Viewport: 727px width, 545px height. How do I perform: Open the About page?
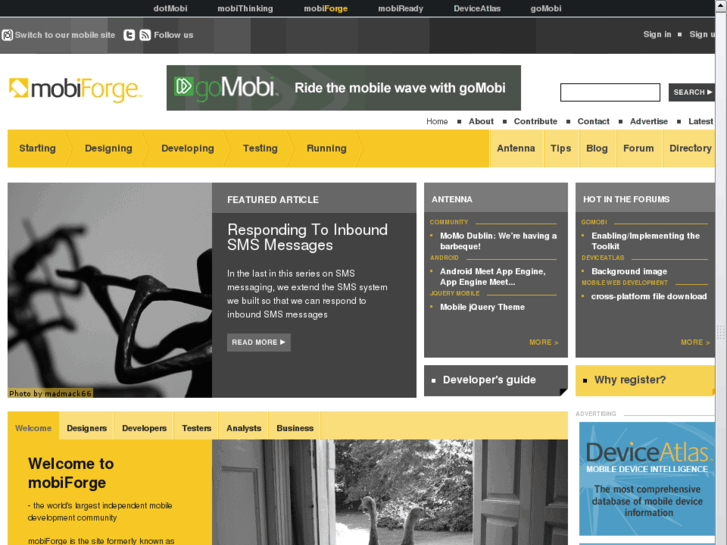[x=481, y=122]
